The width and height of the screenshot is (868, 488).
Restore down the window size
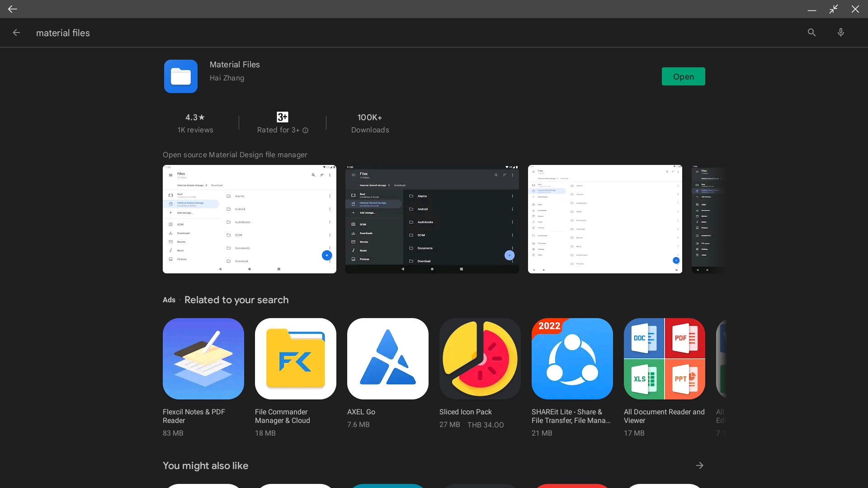(x=834, y=9)
